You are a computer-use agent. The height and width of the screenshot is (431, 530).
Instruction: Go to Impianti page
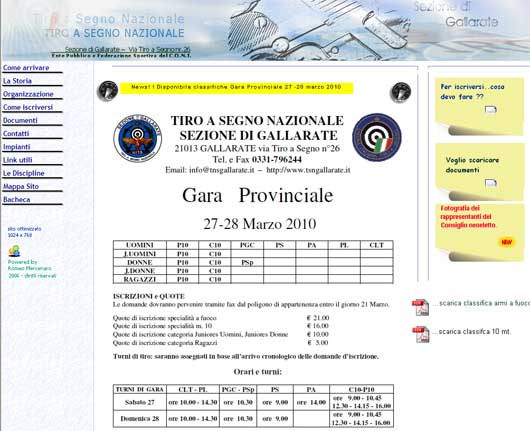coord(17,147)
